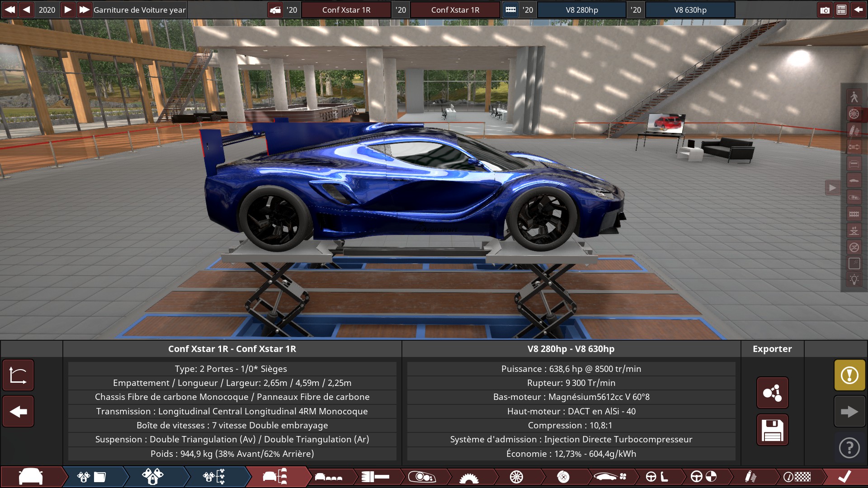This screenshot has width=868, height=488.
Task: Click the right arrow next button in bottom-right
Action: click(849, 411)
